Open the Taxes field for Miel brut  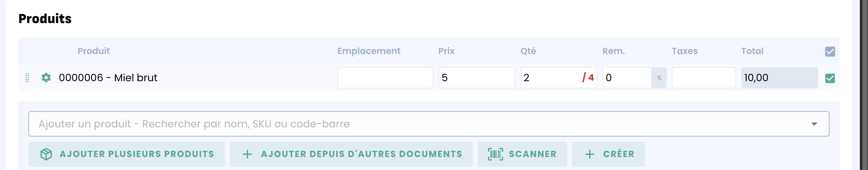pos(704,78)
